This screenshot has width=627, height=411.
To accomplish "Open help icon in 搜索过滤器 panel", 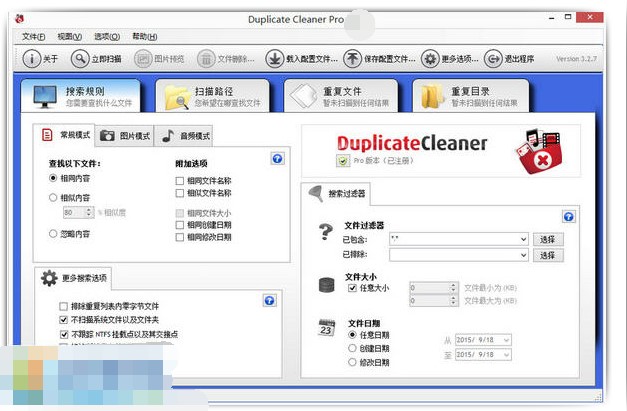I will pos(568,217).
